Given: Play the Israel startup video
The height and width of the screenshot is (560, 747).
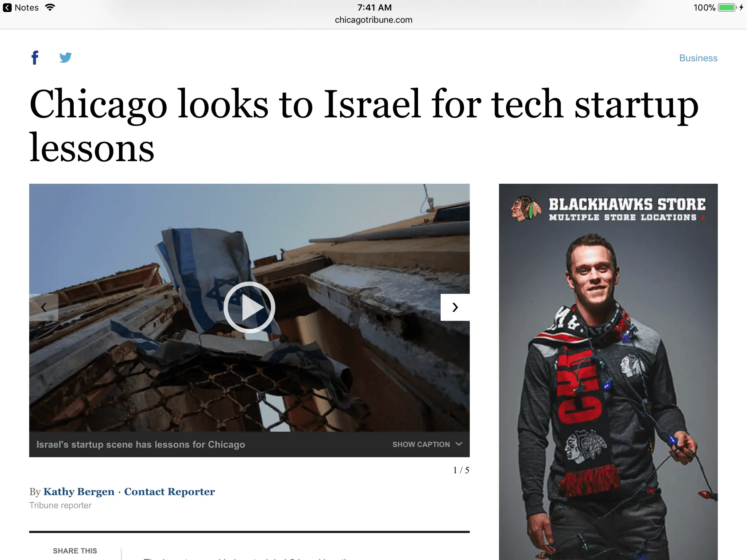Looking at the screenshot, I should pos(249,307).
